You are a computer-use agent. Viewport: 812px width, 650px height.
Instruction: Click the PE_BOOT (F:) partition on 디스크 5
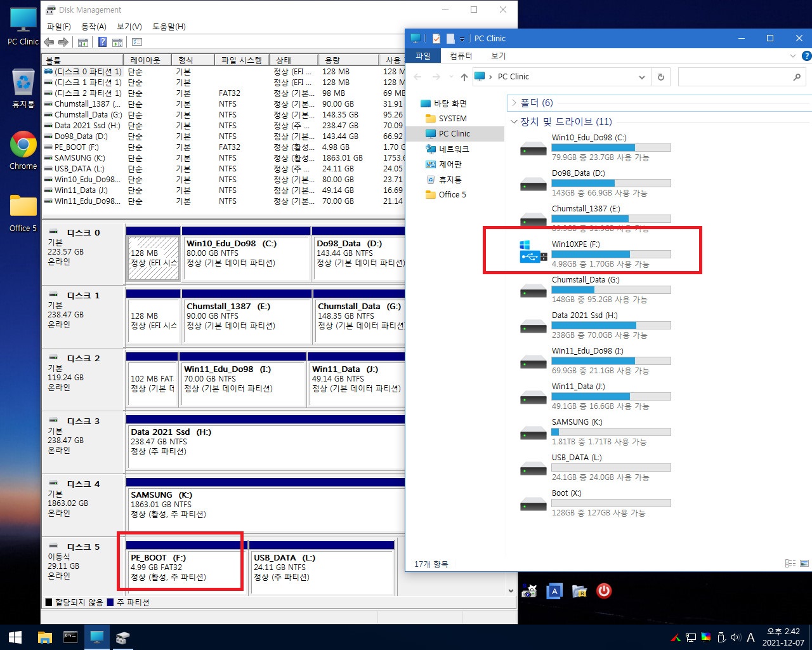(186, 567)
